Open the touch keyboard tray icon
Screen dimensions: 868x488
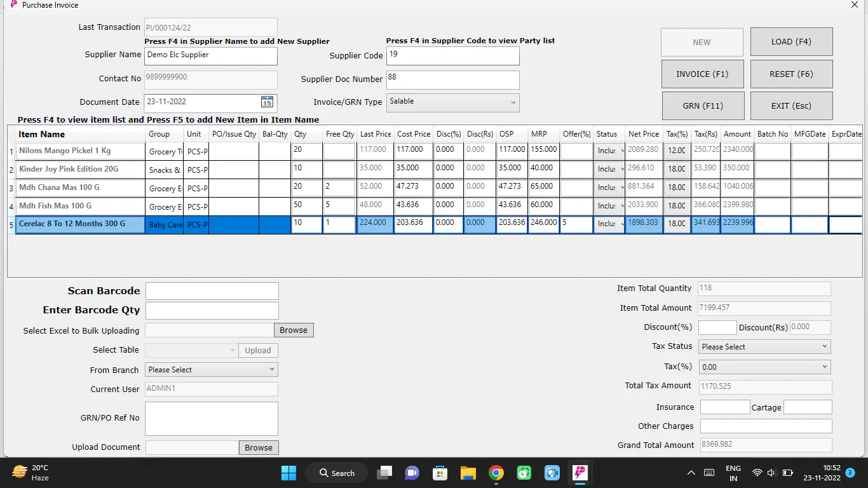tap(709, 473)
